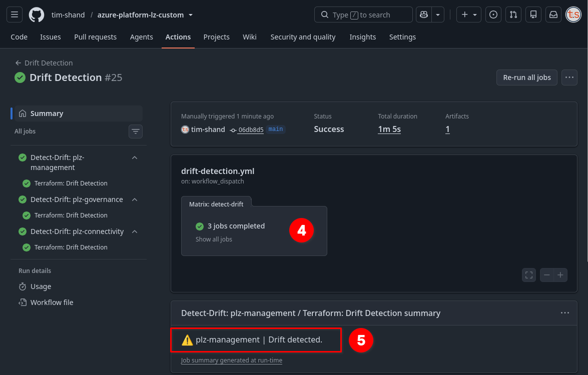
Task: Open the repository name dropdown caret
Action: click(191, 15)
